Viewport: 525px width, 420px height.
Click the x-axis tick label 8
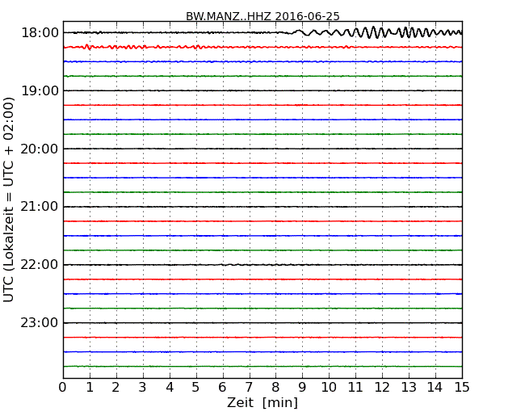[275, 388]
